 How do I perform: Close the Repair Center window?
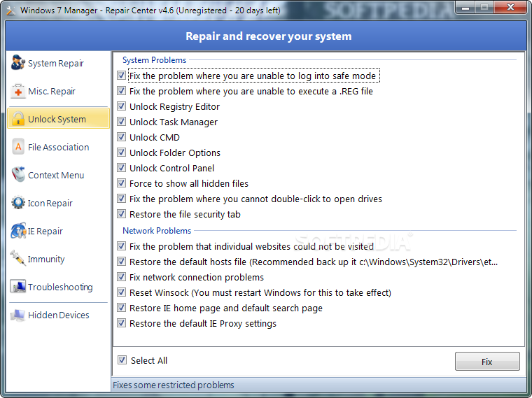tap(510, 8)
